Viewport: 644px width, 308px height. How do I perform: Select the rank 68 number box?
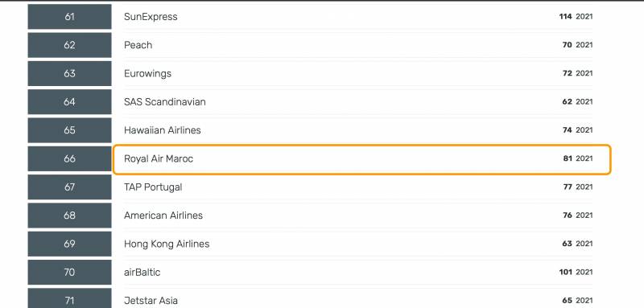tap(69, 216)
